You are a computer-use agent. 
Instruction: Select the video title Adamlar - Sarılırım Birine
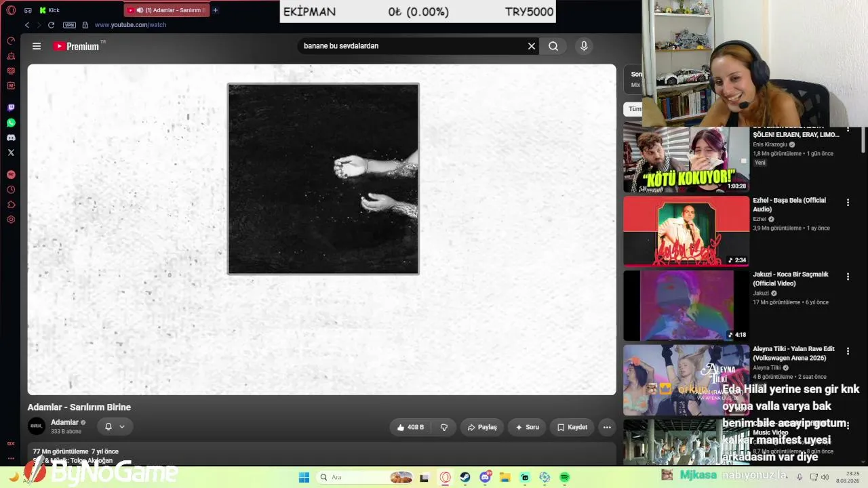(79, 407)
